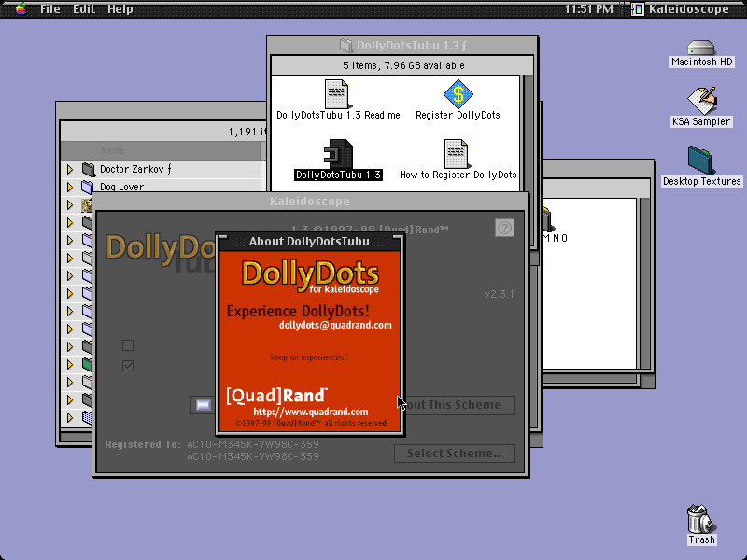Click the "all rights reserved" copyright line
Viewport: 747px width, 560px height.
tap(356, 423)
